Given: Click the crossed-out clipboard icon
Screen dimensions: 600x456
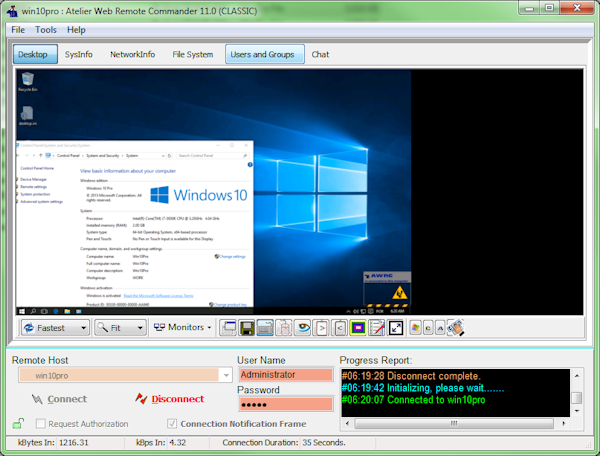Looking at the screenshot, I should tap(284, 328).
